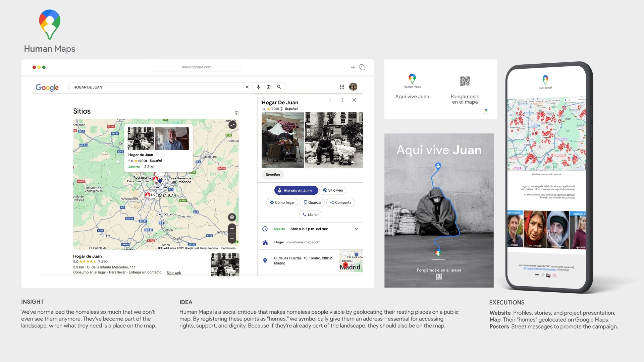Click the voice search microphone icon
Image resolution: width=644 pixels, height=362 pixels.
coord(258,87)
